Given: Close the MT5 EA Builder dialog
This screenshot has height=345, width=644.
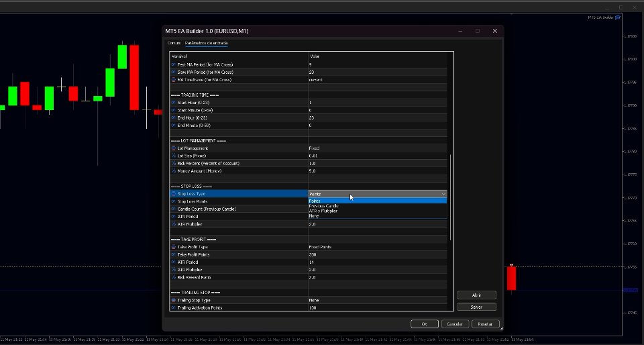Looking at the screenshot, I should click(495, 31).
